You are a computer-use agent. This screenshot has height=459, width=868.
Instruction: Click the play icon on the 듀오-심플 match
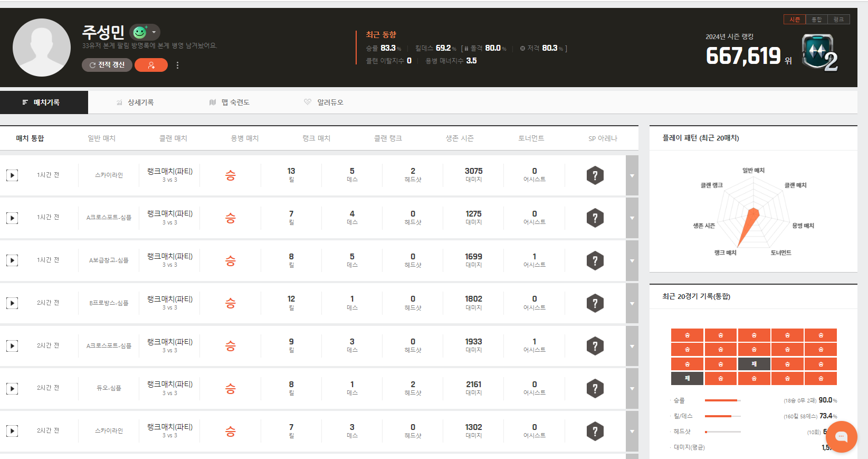coord(12,389)
